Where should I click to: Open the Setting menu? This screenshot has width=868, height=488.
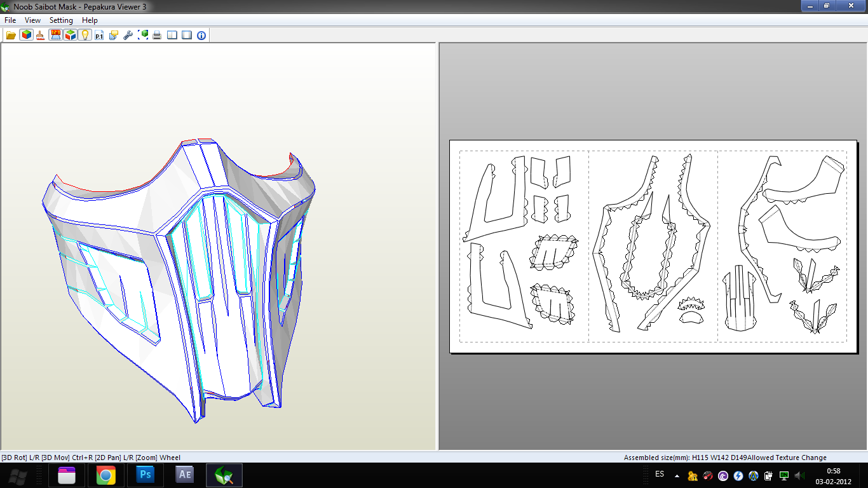61,20
